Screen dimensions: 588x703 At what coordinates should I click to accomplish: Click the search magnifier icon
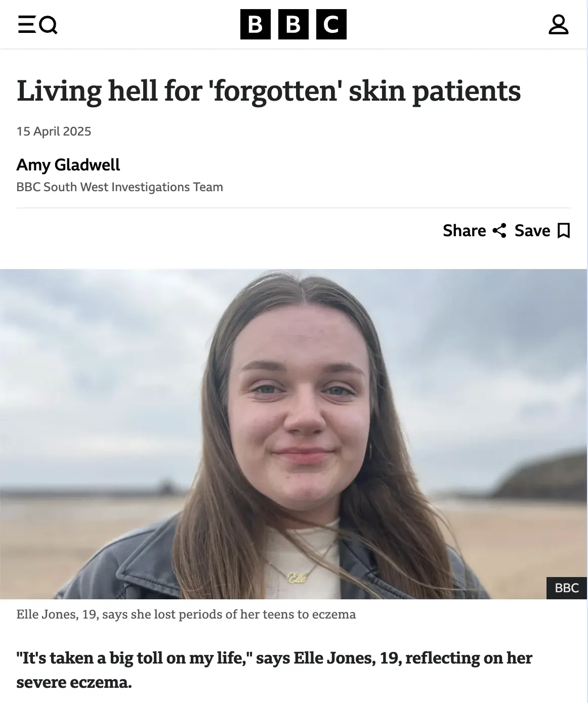pyautogui.click(x=49, y=24)
